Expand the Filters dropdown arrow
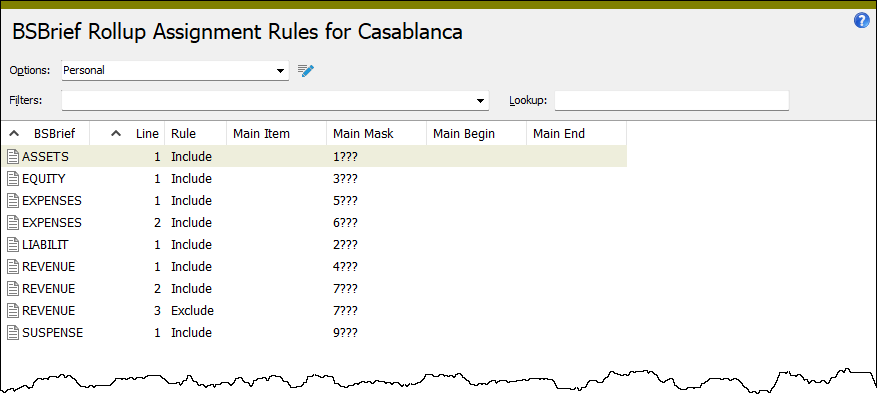This screenshot has height=400, width=877. pos(480,101)
